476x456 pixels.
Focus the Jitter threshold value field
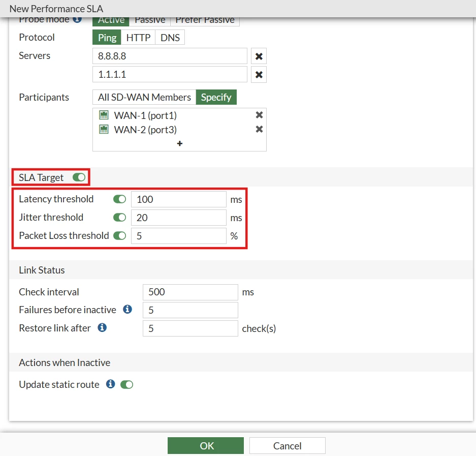pos(178,218)
